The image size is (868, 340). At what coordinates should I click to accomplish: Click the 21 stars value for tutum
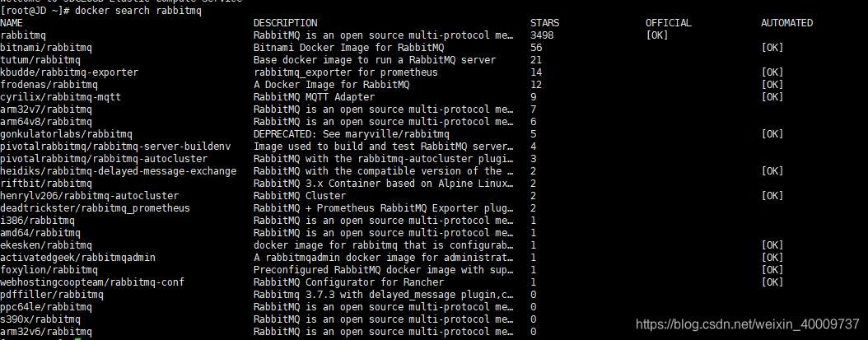coord(536,60)
